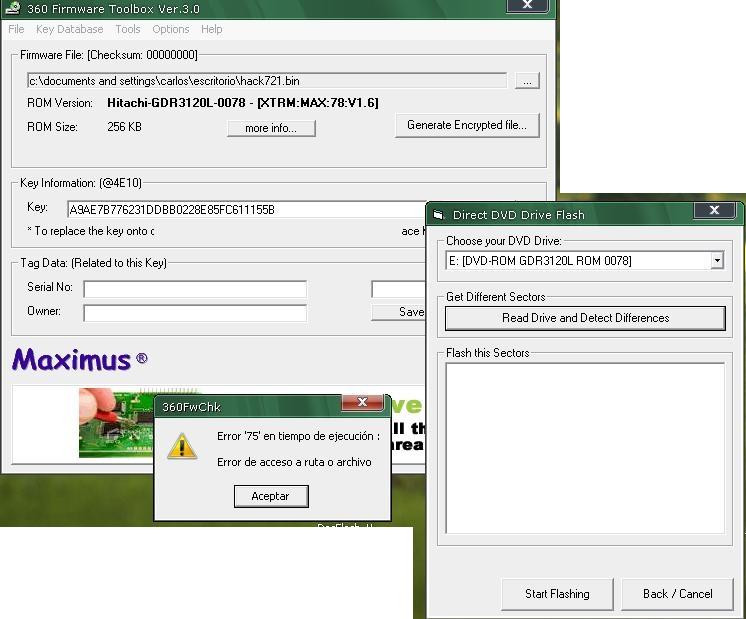Click 'Error de acceso a ruta o archivo' text
This screenshot has width=746, height=619.
(294, 462)
